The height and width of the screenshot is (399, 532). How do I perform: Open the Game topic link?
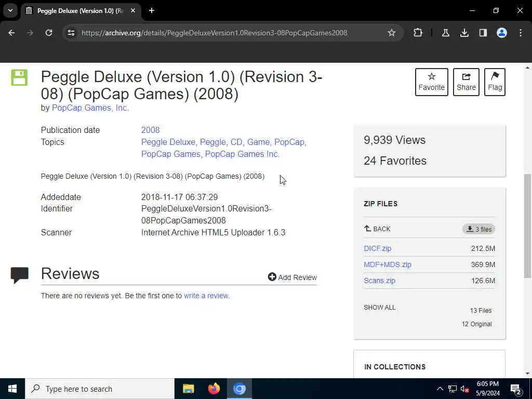click(258, 142)
